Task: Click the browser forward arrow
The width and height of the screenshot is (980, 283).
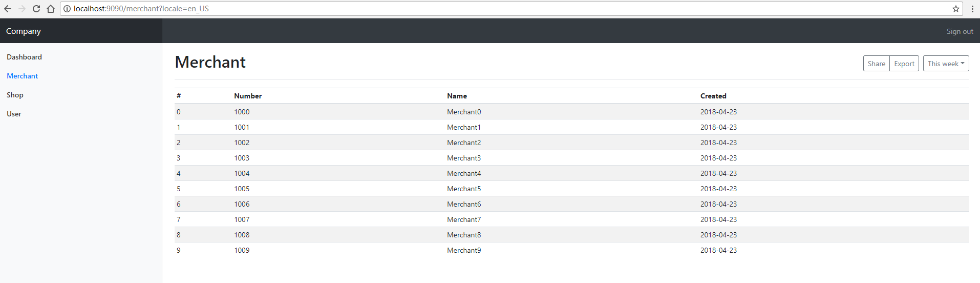Action: tap(22, 9)
